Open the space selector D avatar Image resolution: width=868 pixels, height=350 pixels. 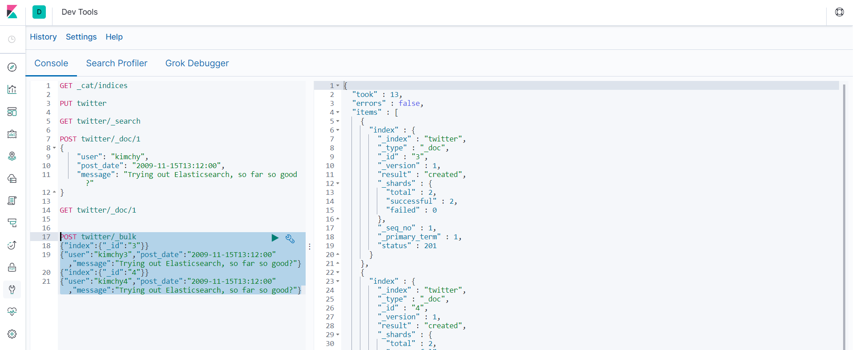tap(39, 12)
